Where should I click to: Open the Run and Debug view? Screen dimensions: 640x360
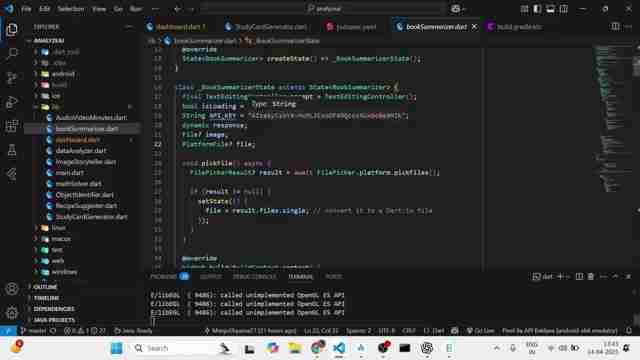coord(11,102)
